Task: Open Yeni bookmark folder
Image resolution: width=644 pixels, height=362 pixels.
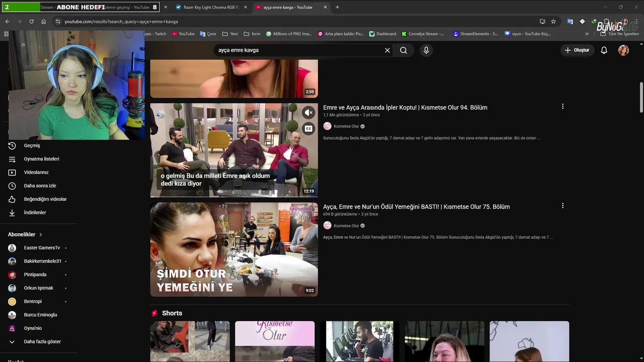Action: tap(230, 34)
